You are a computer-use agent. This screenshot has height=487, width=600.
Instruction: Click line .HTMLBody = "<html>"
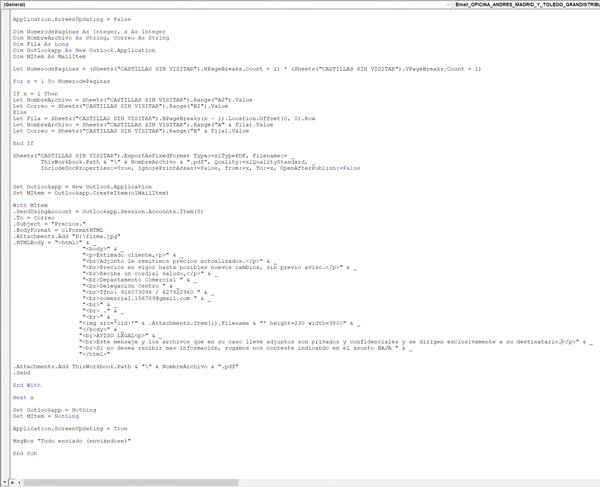tap(54, 243)
